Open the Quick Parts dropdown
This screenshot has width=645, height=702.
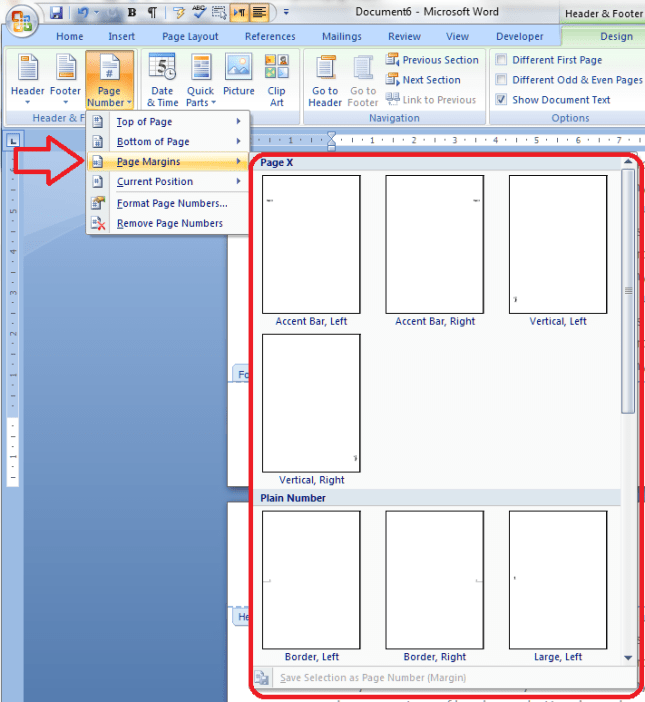coord(201,80)
